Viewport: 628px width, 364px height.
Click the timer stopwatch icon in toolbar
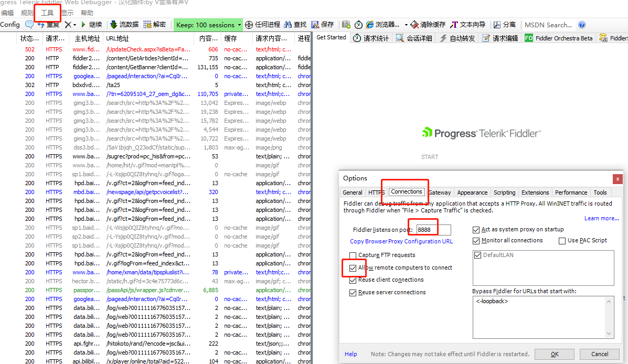coord(358,25)
